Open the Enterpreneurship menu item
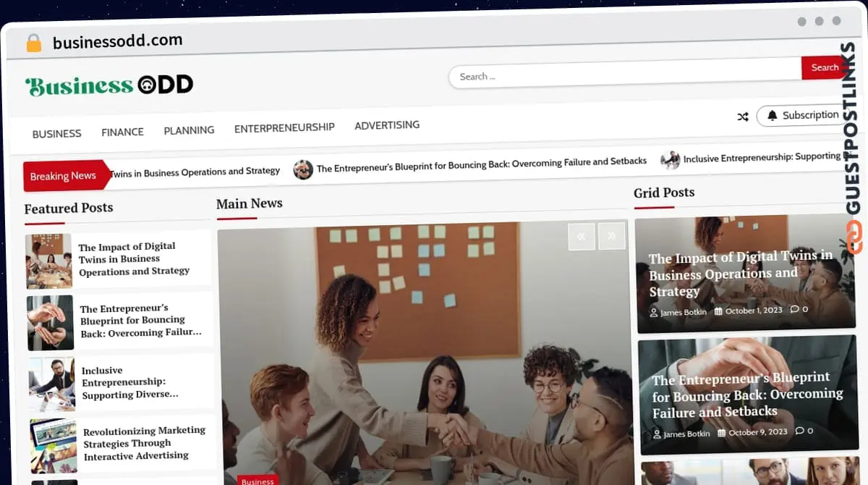The width and height of the screenshot is (868, 485). pyautogui.click(x=284, y=127)
